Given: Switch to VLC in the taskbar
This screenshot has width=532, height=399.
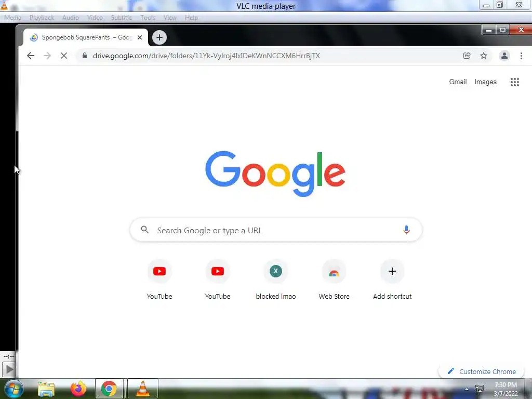Looking at the screenshot, I should [143, 389].
